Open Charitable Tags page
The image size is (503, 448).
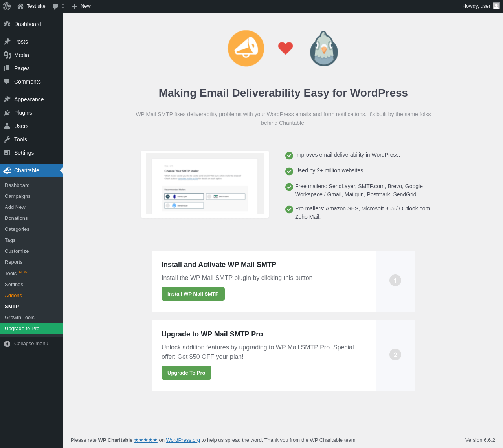31,240
